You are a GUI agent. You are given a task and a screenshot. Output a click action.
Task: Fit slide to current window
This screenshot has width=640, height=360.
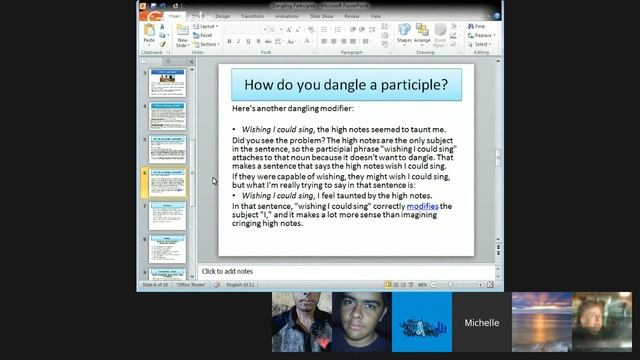(x=490, y=284)
